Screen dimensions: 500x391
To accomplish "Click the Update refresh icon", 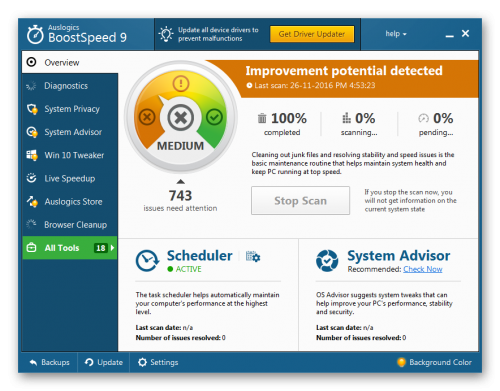I will [x=89, y=362].
